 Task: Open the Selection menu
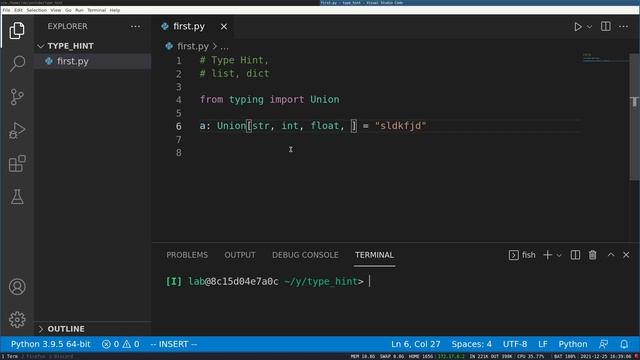[36, 10]
